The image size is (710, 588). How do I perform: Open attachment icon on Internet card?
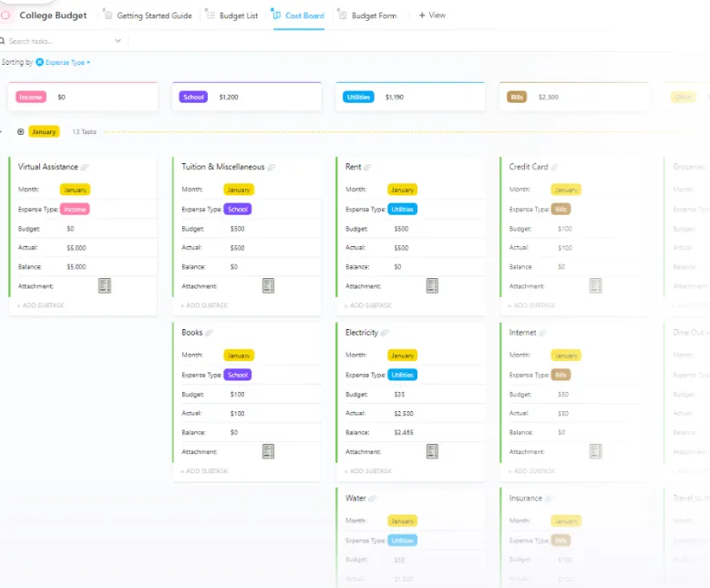[x=596, y=451]
